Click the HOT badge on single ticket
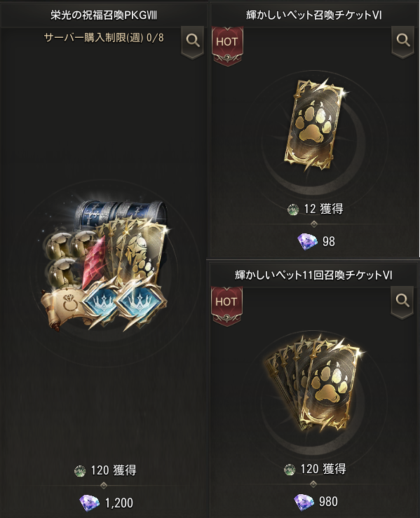420x518 pixels. [x=227, y=46]
